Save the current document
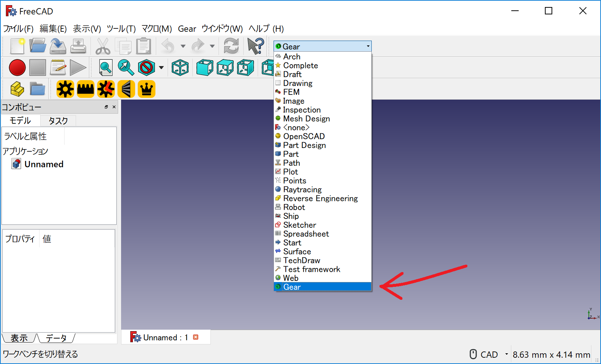The height and width of the screenshot is (364, 601). pyautogui.click(x=58, y=46)
